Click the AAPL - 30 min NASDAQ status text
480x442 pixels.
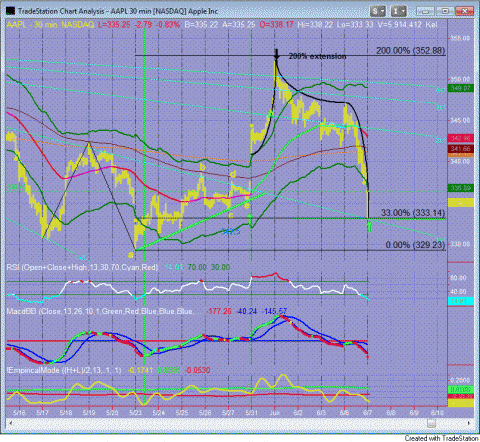(x=50, y=25)
